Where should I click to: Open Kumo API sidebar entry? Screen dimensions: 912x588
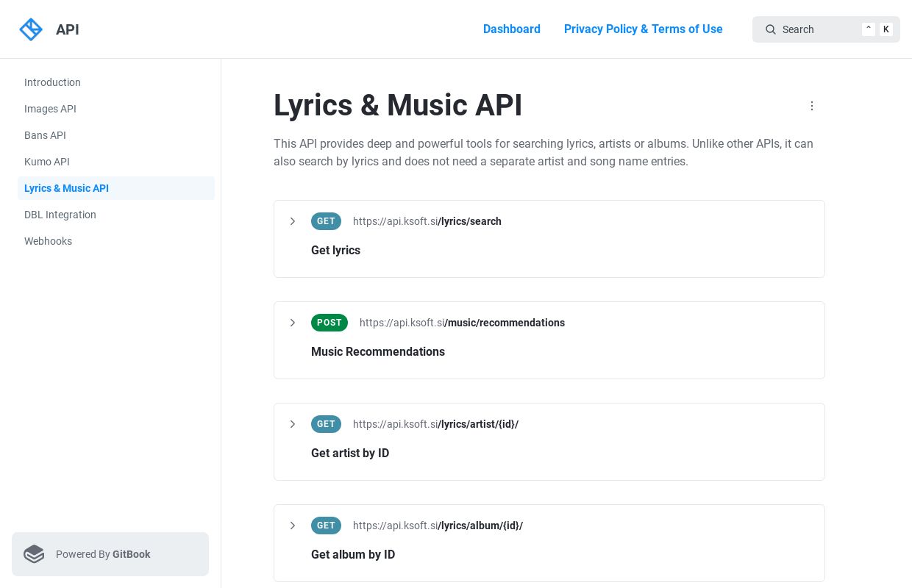point(116,162)
